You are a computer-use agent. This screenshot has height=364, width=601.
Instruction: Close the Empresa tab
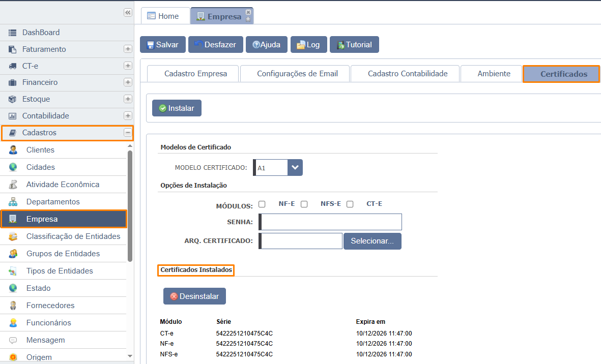click(248, 12)
